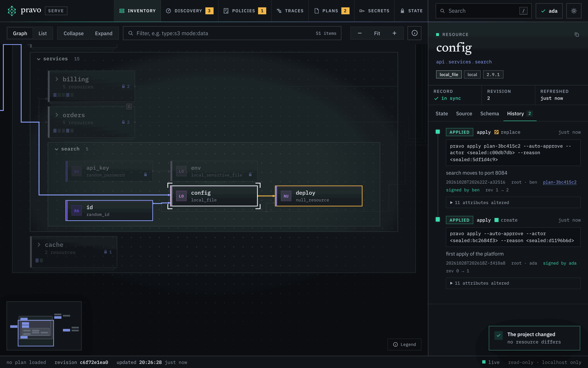Image resolution: width=588 pixels, height=368 pixels.
Task: Click the NU icon on deploy node
Action: click(286, 196)
